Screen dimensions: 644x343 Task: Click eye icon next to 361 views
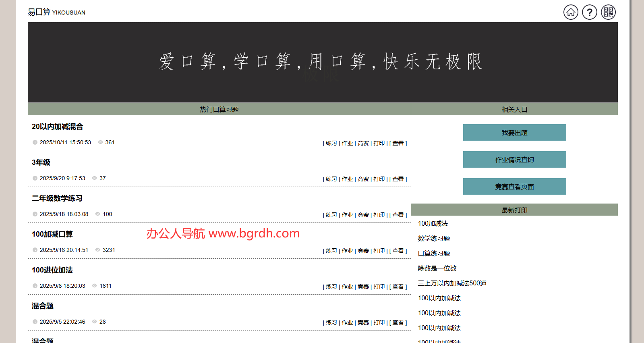[x=101, y=142]
